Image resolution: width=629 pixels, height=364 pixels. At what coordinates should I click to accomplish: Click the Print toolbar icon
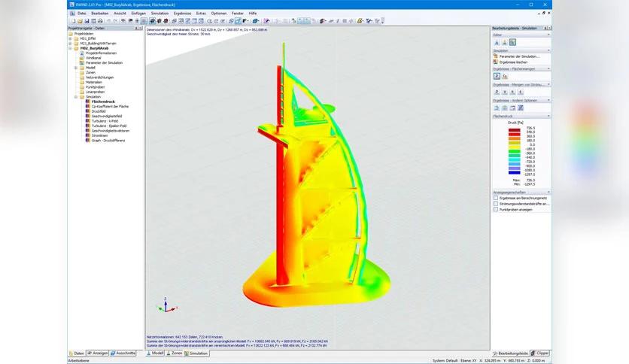click(x=100, y=21)
